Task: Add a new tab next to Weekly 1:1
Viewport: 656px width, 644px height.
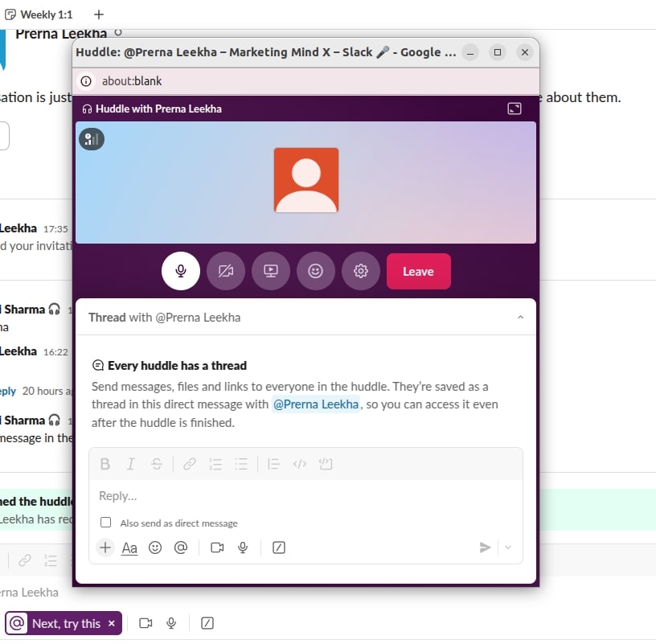Action: click(99, 14)
